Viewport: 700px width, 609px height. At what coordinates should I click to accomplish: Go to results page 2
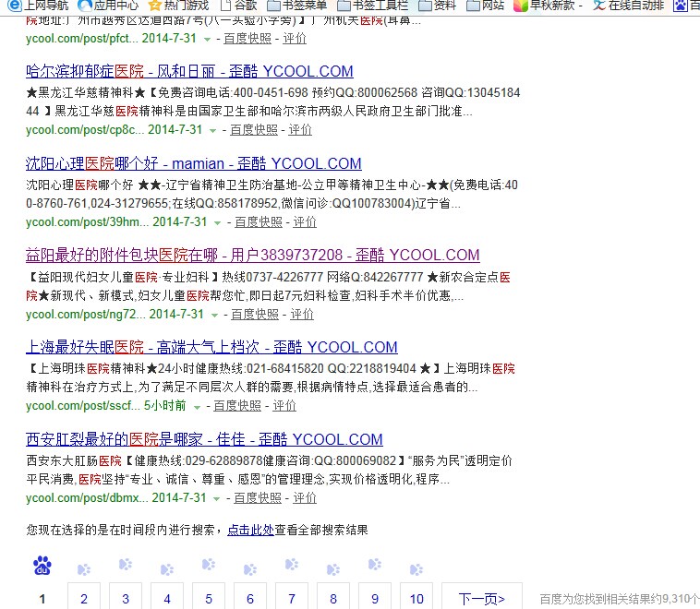pos(84,598)
